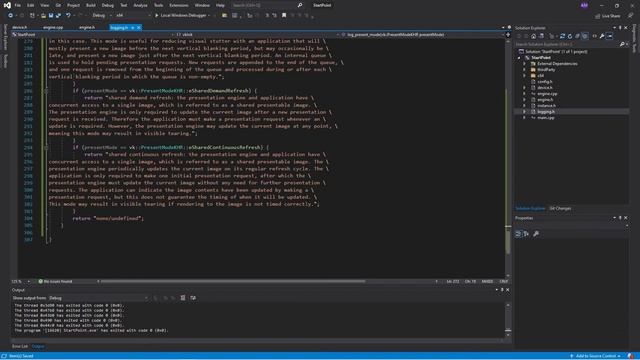Expand External Dependencies in Solution Explorer
The height and width of the screenshot is (360, 640).
point(524,64)
